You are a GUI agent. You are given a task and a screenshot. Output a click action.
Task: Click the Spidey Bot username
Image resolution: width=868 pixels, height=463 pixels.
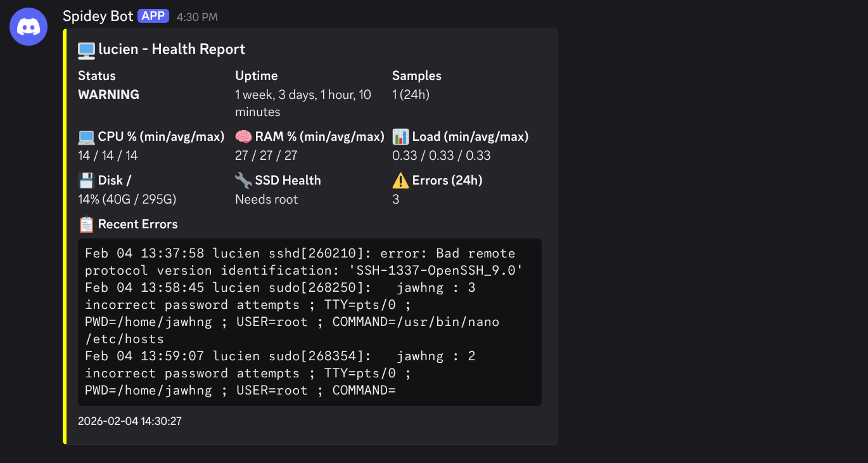click(98, 16)
